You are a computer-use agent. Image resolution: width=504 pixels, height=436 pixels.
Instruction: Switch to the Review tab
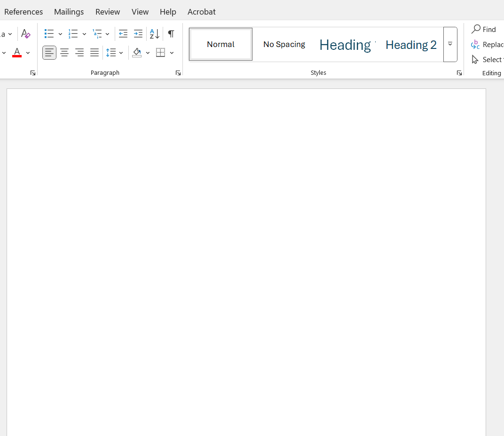pos(108,12)
